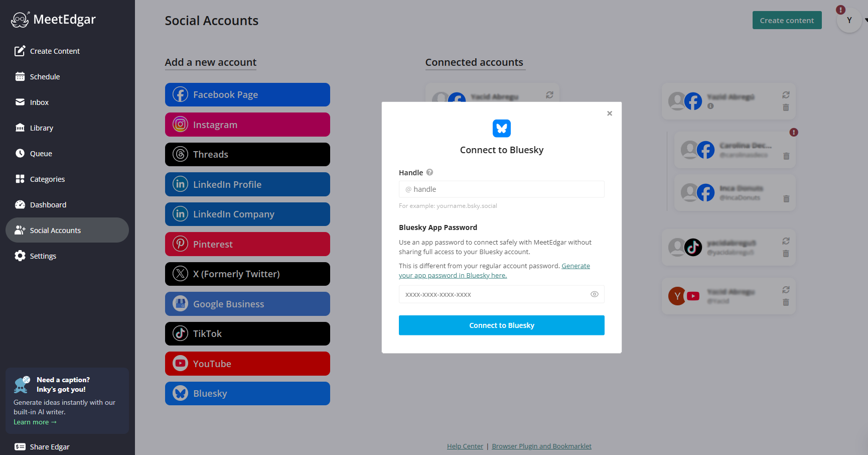Add a LinkedIn Profile account
Image resolution: width=868 pixels, height=455 pixels.
[247, 184]
